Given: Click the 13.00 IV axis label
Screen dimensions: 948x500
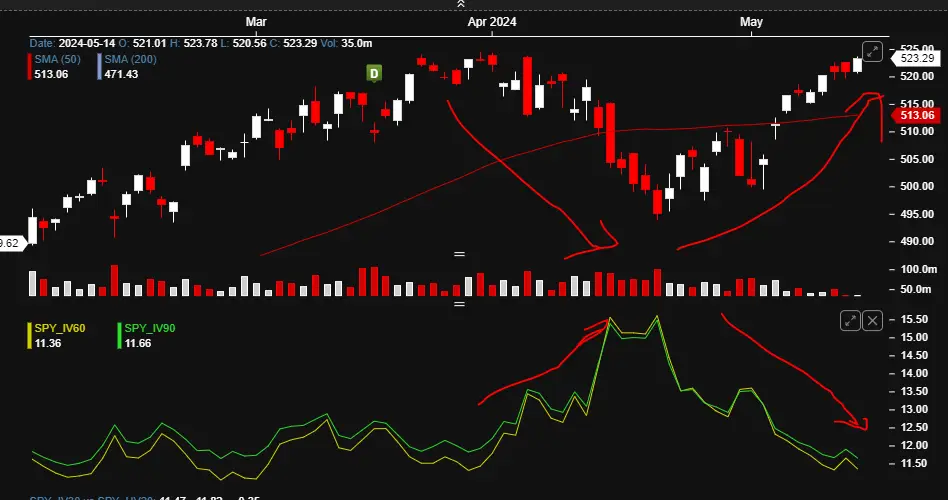Looking at the screenshot, I should 914,409.
